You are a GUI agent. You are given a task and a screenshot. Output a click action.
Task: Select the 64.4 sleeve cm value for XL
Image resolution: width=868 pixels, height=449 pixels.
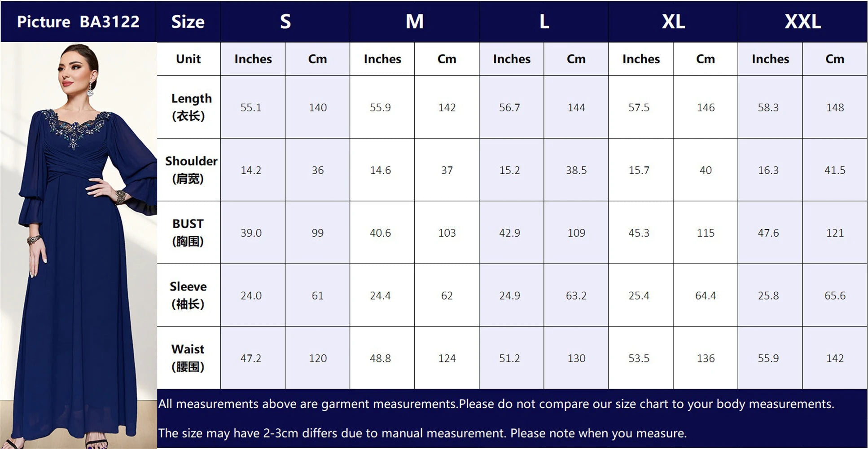[706, 295]
